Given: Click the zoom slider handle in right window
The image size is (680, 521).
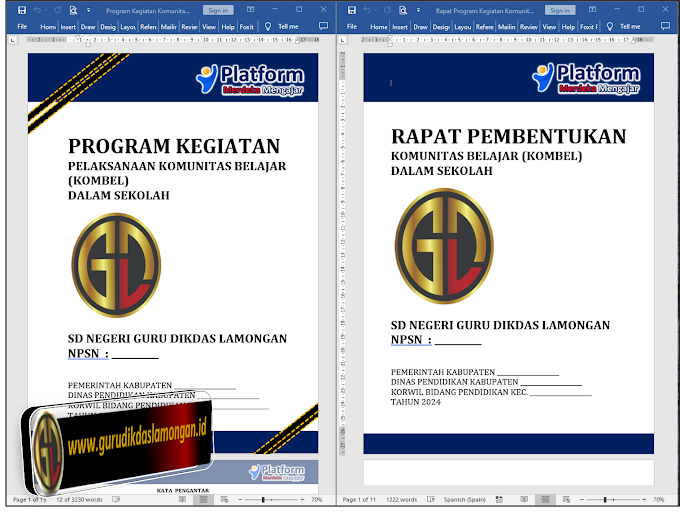Looking at the screenshot, I should coord(605,500).
